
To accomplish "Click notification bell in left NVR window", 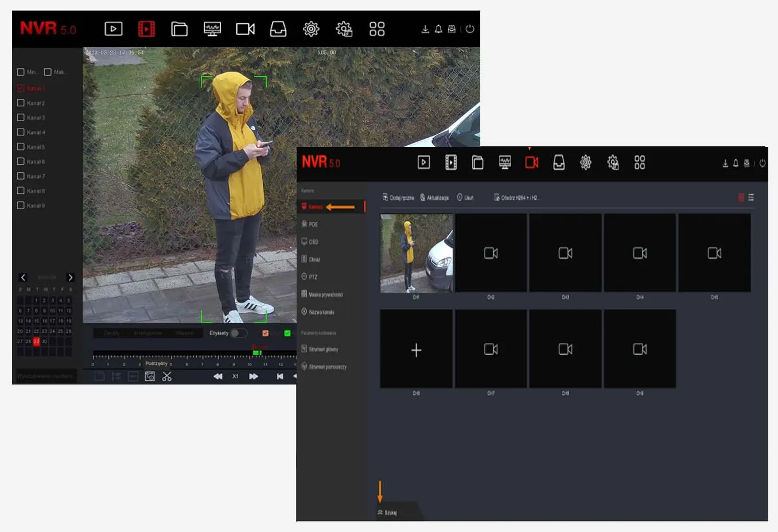I will click(x=438, y=29).
